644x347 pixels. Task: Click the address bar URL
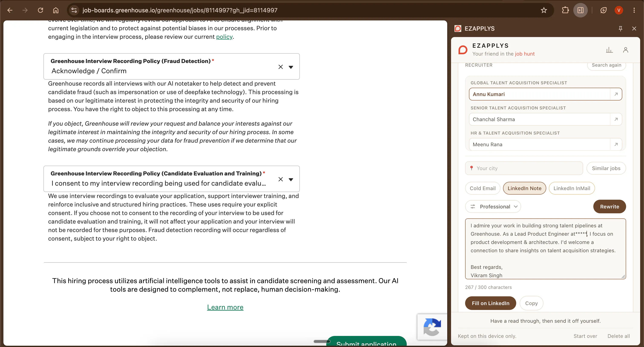point(180,10)
